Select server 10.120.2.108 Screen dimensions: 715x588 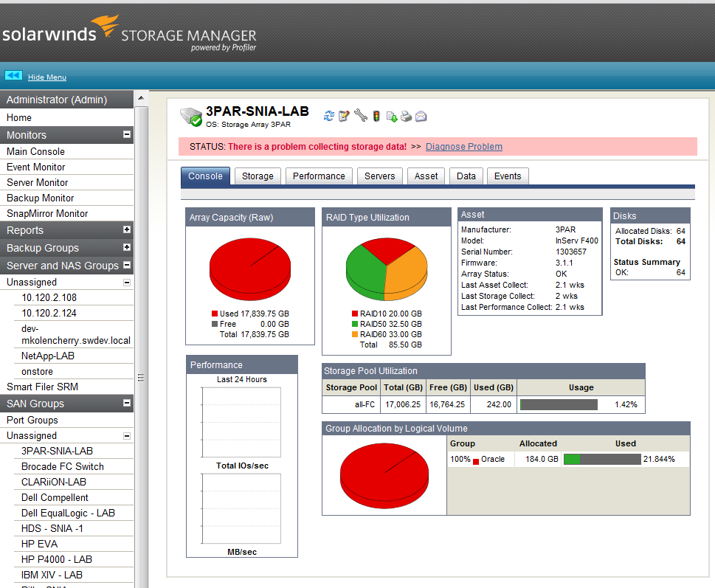(49, 297)
